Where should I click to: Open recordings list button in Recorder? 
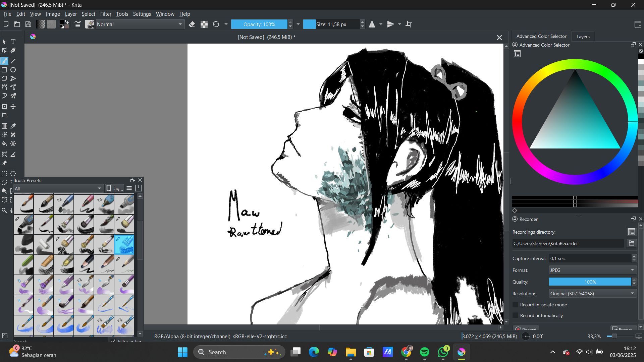click(632, 232)
